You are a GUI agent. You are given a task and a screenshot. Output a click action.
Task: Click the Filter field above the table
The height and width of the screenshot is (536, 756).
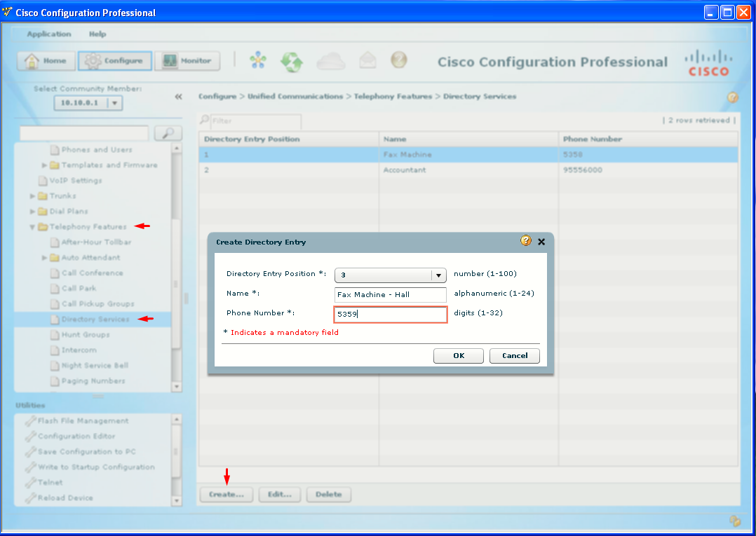[256, 121]
